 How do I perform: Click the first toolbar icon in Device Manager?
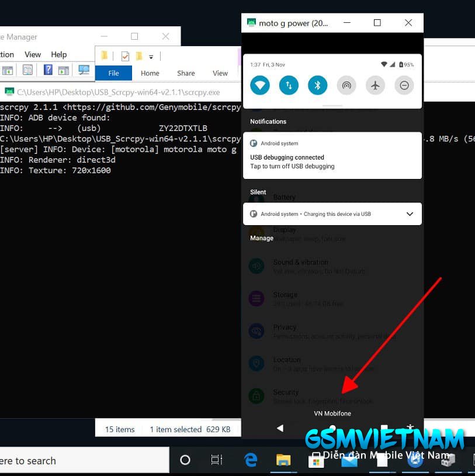tap(8, 70)
